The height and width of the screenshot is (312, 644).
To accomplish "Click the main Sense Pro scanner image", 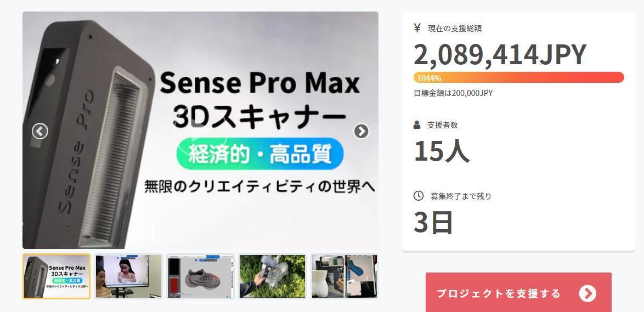I will [200, 130].
